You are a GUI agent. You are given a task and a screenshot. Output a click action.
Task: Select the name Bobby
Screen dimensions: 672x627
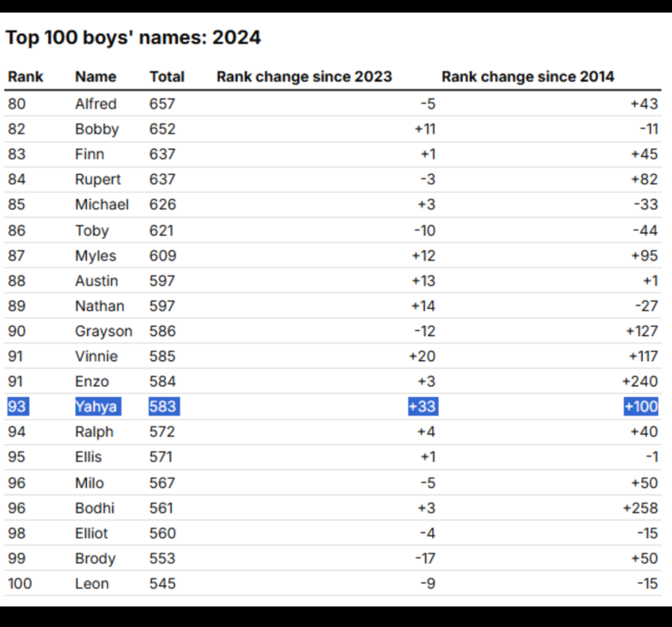(x=97, y=129)
